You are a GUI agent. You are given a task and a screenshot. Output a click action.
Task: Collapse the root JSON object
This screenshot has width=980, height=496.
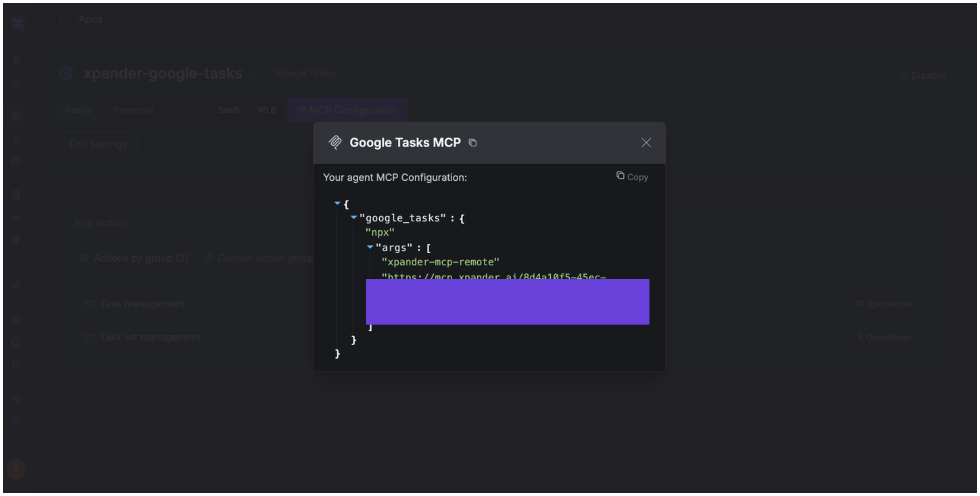coord(337,203)
